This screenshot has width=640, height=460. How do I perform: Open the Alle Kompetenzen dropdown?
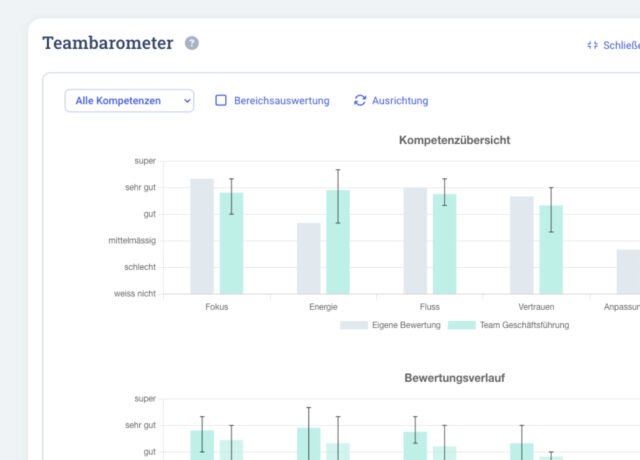(x=129, y=101)
